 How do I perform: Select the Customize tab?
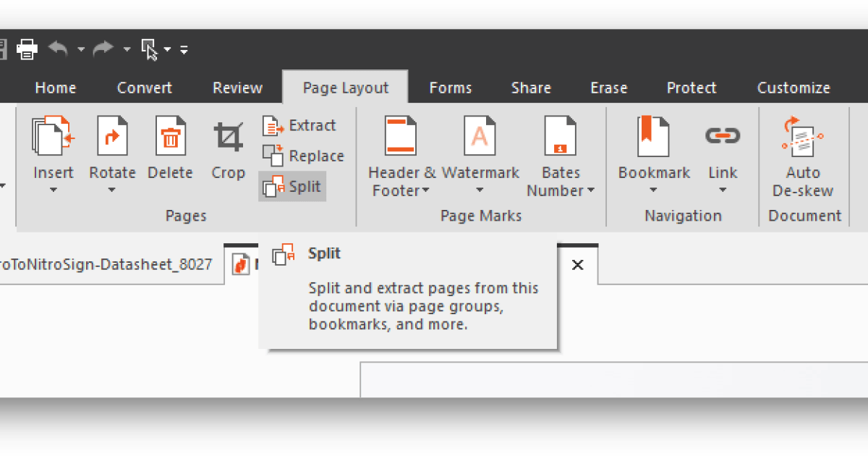pos(793,88)
